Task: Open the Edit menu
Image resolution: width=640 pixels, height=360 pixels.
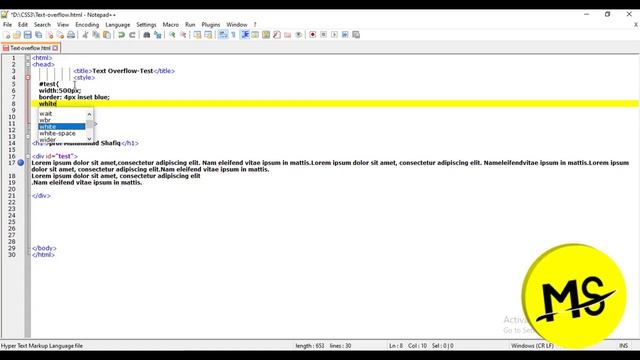Action: [x=23, y=25]
